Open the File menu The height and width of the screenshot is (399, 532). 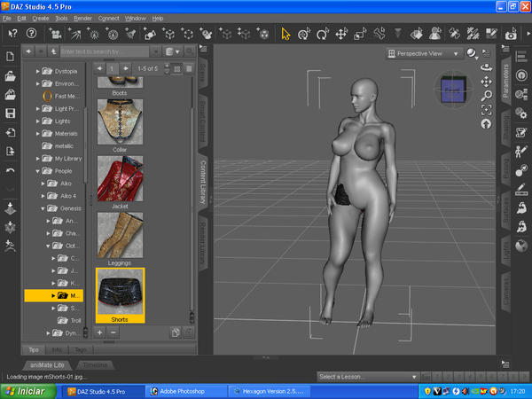[7, 19]
